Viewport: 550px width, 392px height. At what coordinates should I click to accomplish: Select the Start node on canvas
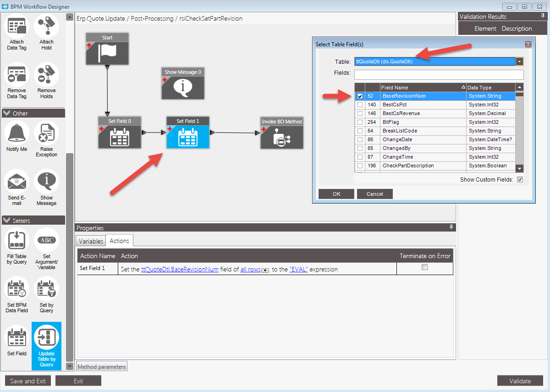pyautogui.click(x=107, y=49)
